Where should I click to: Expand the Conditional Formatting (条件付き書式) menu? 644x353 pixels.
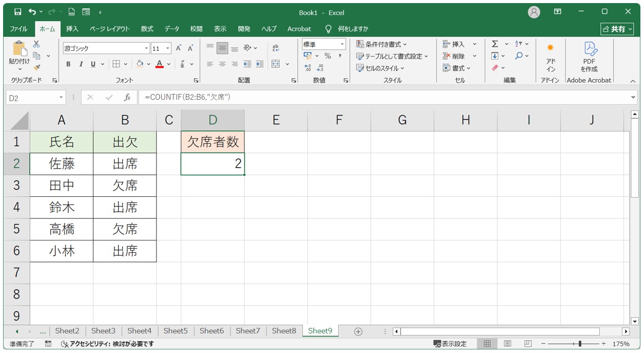(381, 44)
